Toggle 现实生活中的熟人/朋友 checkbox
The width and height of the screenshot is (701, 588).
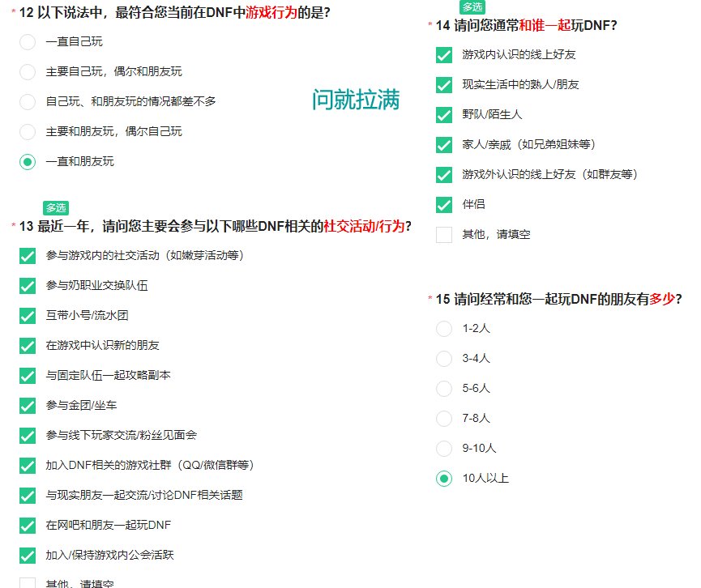[444, 85]
